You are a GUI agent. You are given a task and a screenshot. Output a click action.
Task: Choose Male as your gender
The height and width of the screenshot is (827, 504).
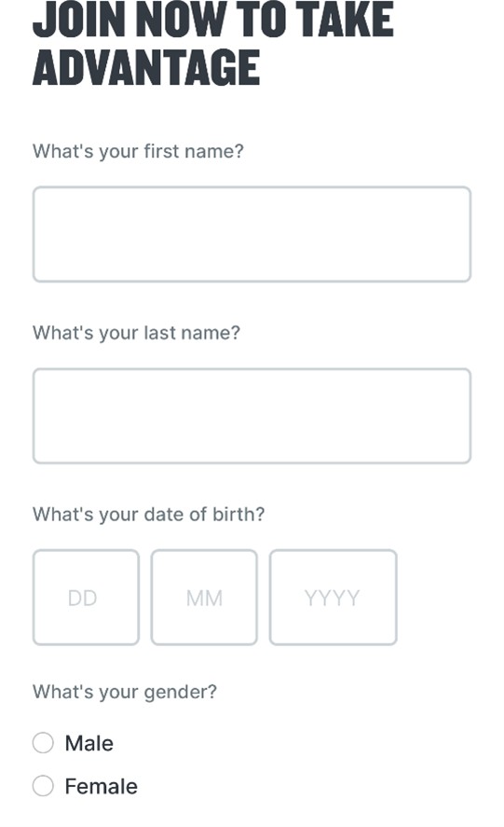pyautogui.click(x=43, y=742)
